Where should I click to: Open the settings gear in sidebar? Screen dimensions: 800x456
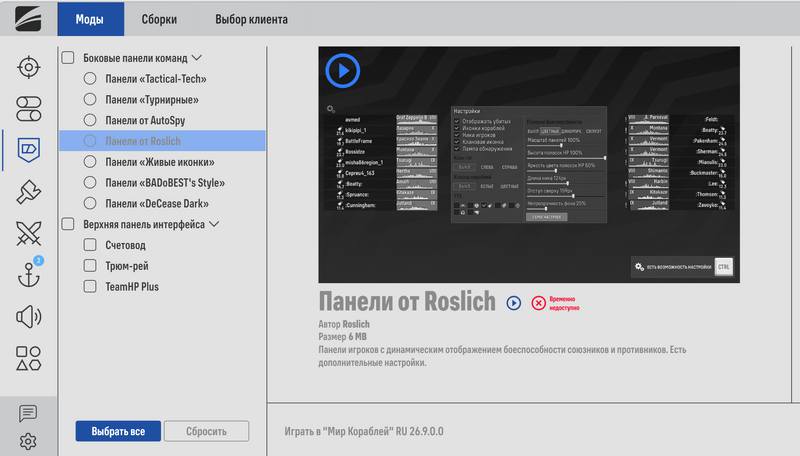(28, 441)
